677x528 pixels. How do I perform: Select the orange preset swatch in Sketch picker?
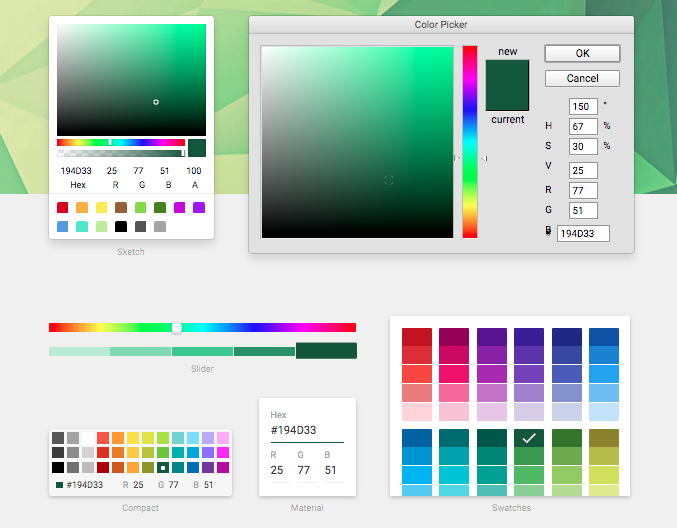click(x=82, y=208)
